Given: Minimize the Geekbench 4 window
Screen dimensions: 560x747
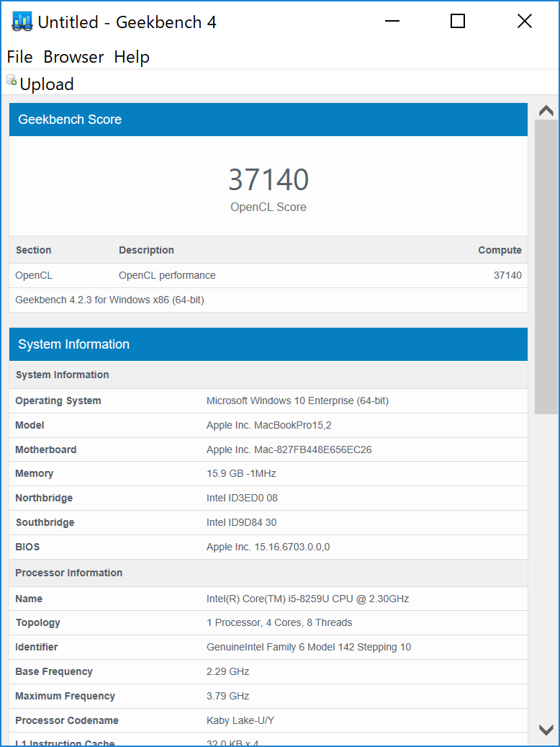Looking at the screenshot, I should (x=392, y=21).
